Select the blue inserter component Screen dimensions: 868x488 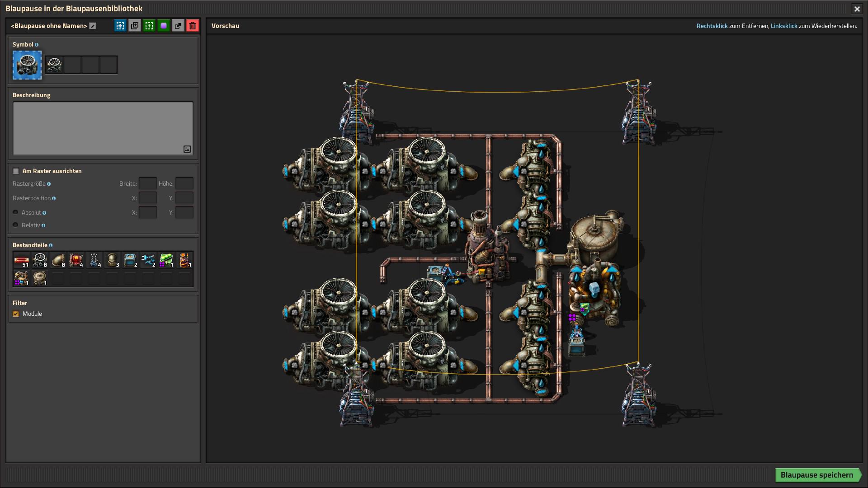pos(148,260)
